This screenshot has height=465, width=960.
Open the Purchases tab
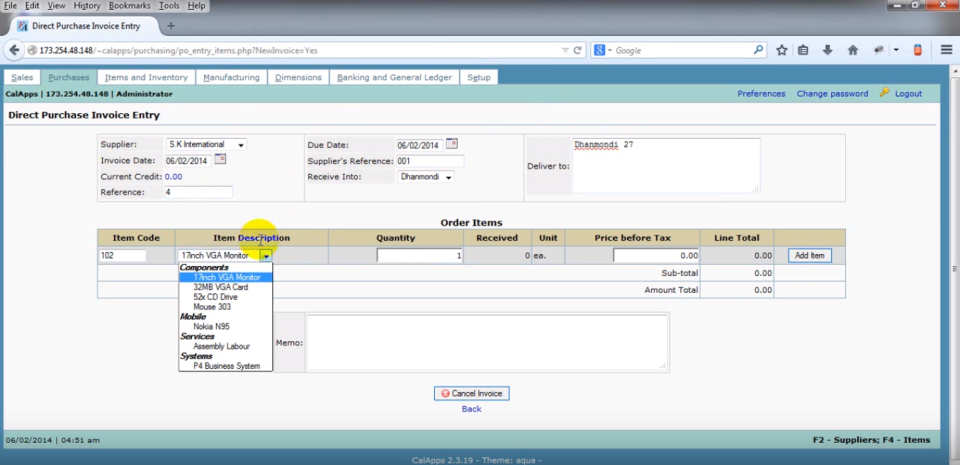click(69, 77)
